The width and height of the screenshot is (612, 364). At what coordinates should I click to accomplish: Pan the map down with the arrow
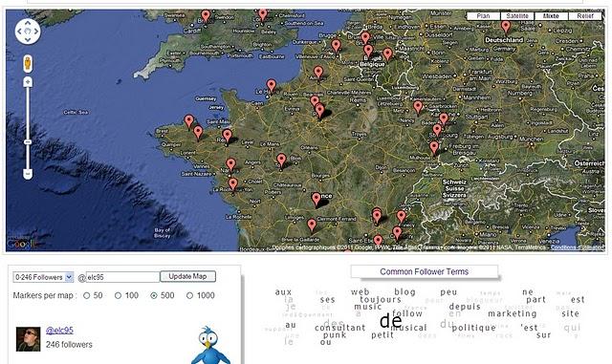click(x=28, y=39)
